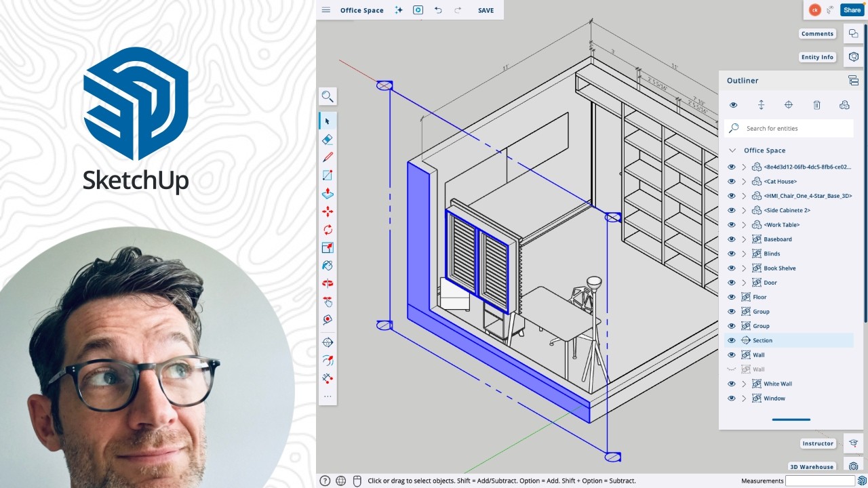Viewport: 868px width, 488px height.
Task: Choose the Paint bucket tool
Action: click(x=328, y=266)
